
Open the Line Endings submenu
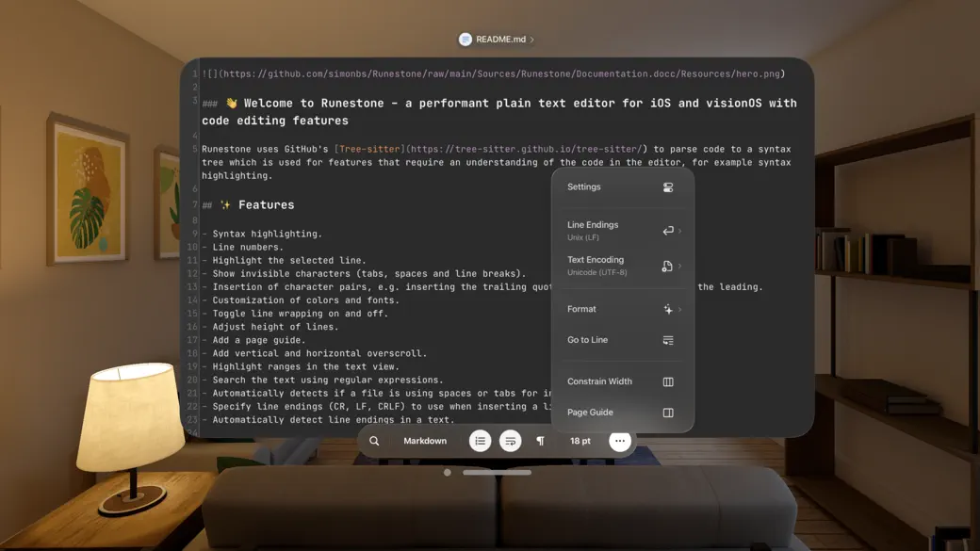coord(622,229)
